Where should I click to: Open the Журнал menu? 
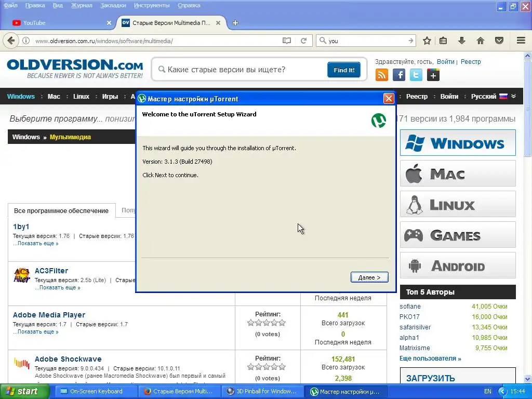[82, 5]
